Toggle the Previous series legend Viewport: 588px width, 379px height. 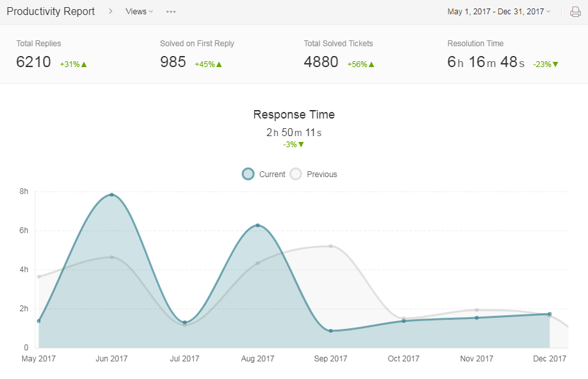(x=314, y=174)
